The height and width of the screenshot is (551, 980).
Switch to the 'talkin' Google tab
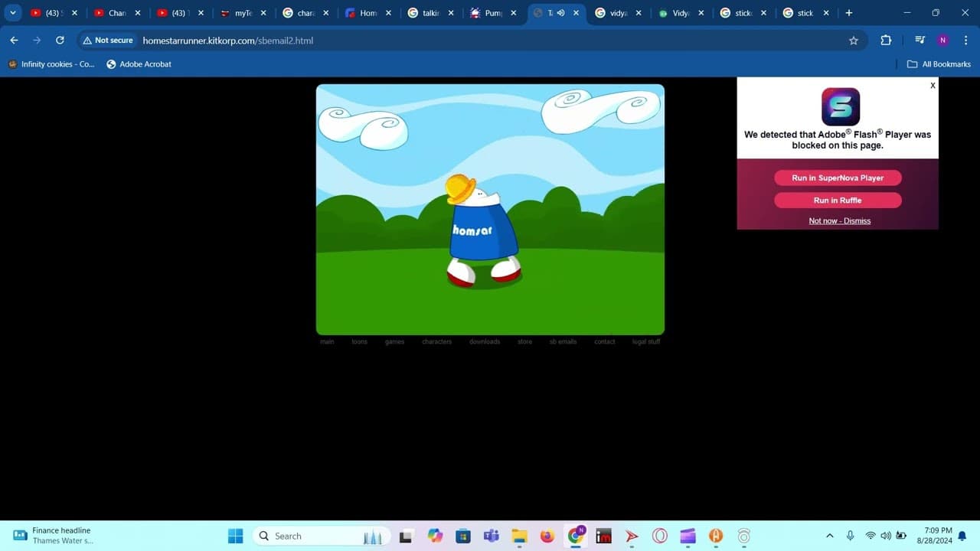click(430, 13)
